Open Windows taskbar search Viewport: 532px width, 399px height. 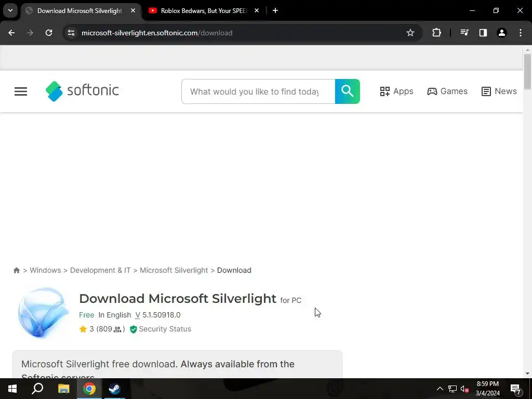pyautogui.click(x=37, y=389)
